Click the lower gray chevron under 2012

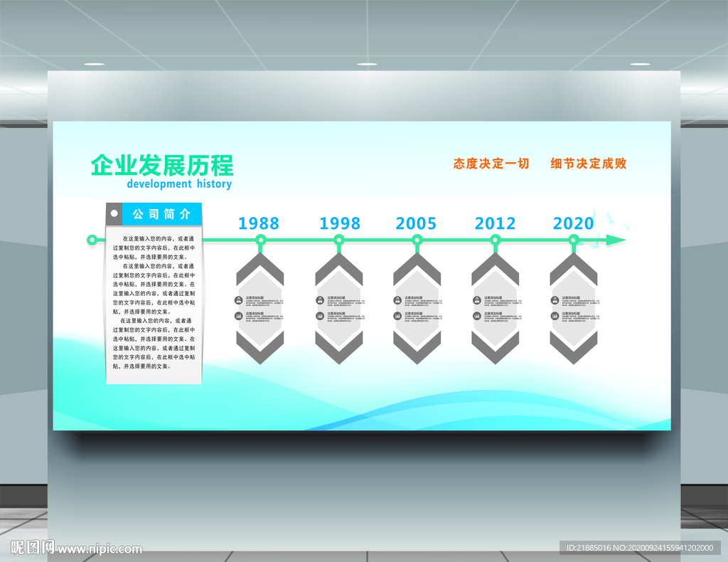496,348
